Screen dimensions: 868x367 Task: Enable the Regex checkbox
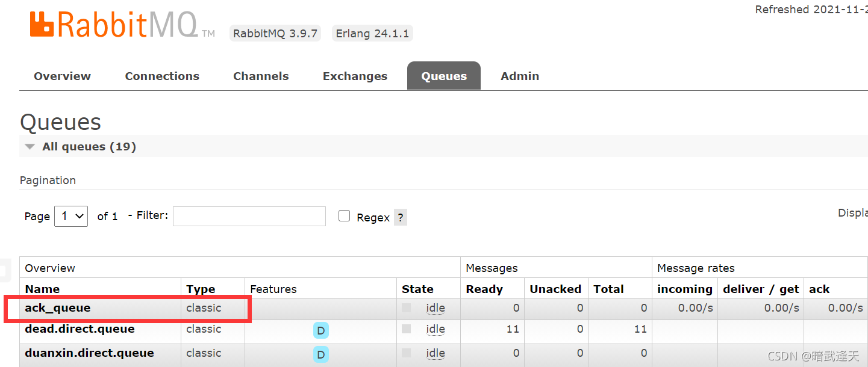click(345, 216)
